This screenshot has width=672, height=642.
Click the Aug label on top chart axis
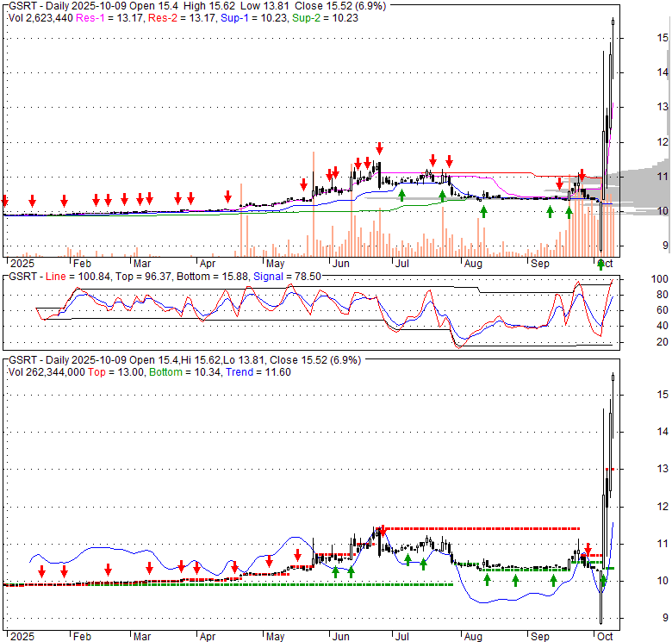pyautogui.click(x=473, y=264)
